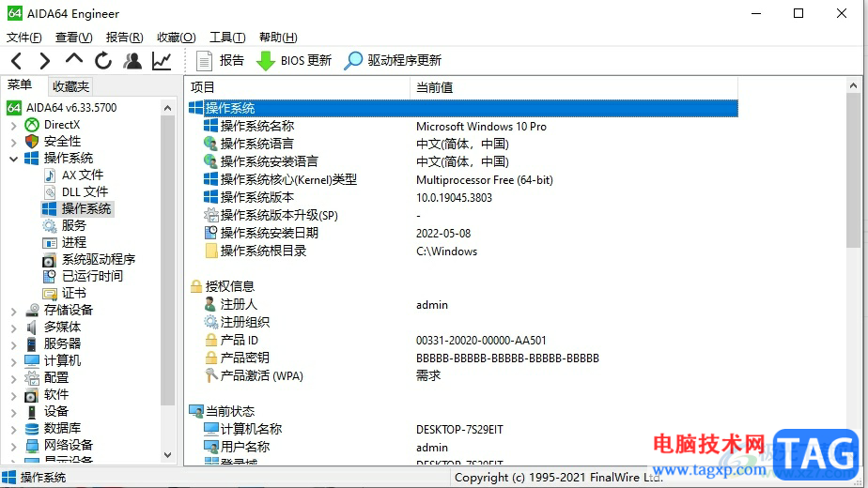The height and width of the screenshot is (488, 868).
Task: Launch 驱动程序更新 from the toolbar
Action: tap(393, 60)
